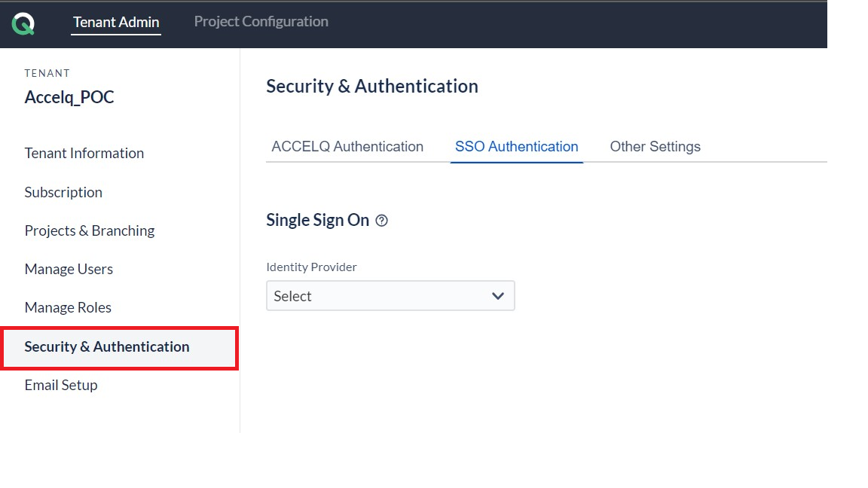This screenshot has height=488, width=868.
Task: Open Email Setup in the sidebar
Action: point(61,385)
